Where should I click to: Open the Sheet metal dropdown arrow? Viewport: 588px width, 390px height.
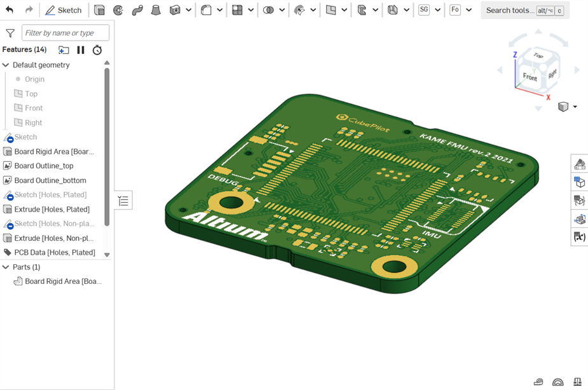(x=406, y=10)
